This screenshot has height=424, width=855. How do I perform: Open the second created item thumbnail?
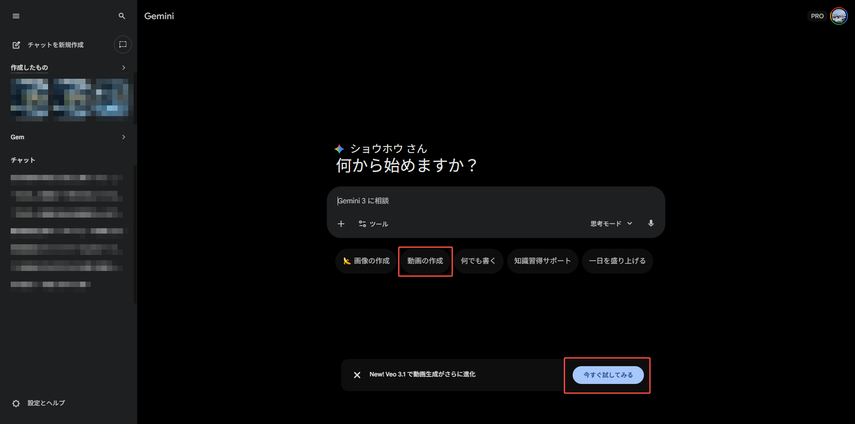72,99
